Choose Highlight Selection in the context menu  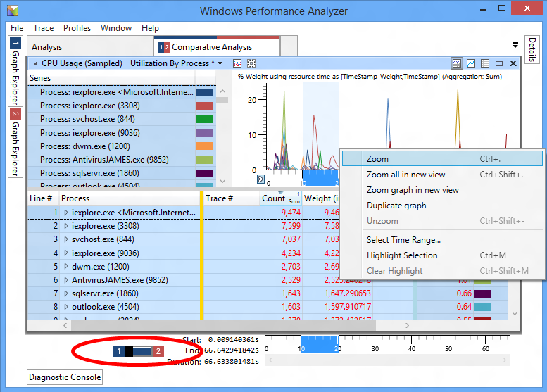(x=442, y=255)
